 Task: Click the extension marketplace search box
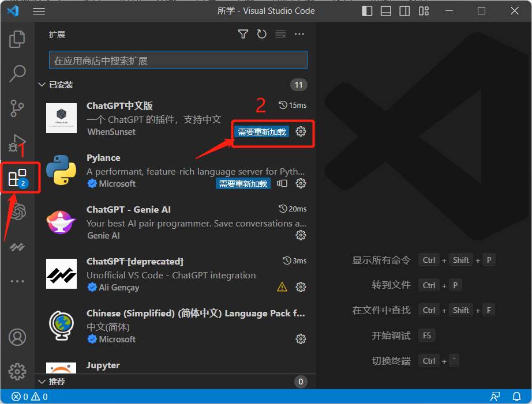[x=178, y=61]
